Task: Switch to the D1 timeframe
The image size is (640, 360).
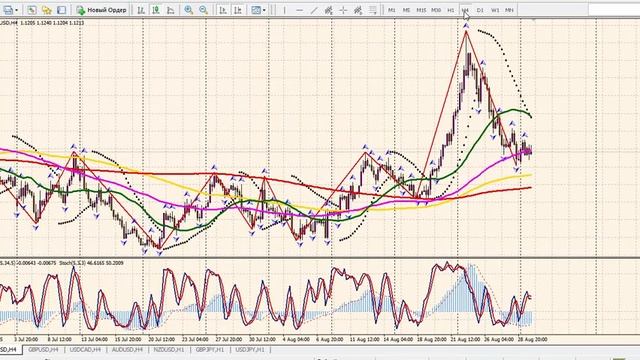Action: coord(480,10)
